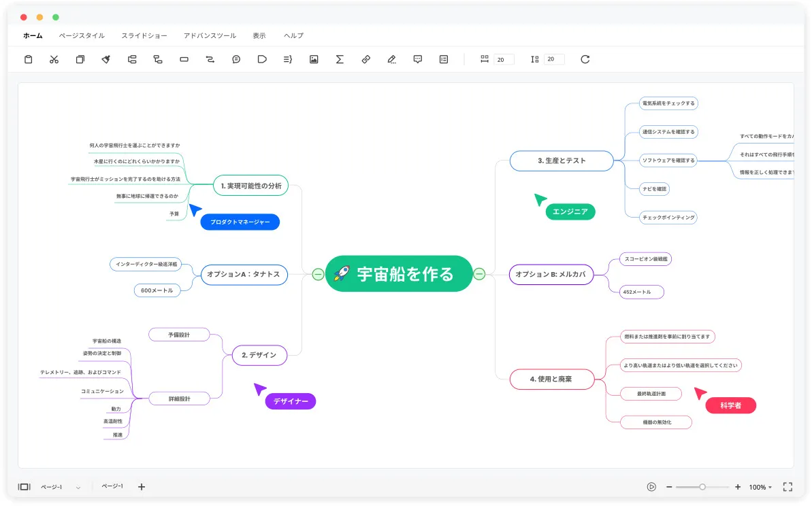Screen dimensions: 812x506
Task: Add a new page with the plus button
Action: point(142,486)
